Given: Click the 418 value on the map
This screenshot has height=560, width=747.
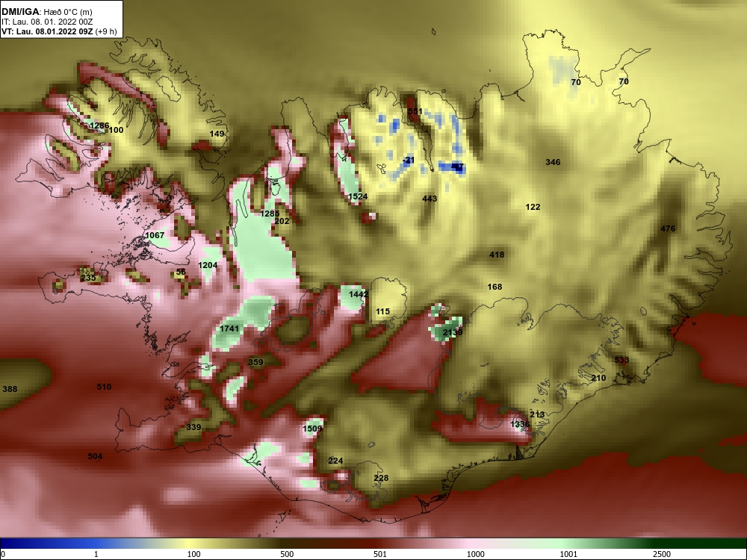Looking at the screenshot, I should click(497, 255).
